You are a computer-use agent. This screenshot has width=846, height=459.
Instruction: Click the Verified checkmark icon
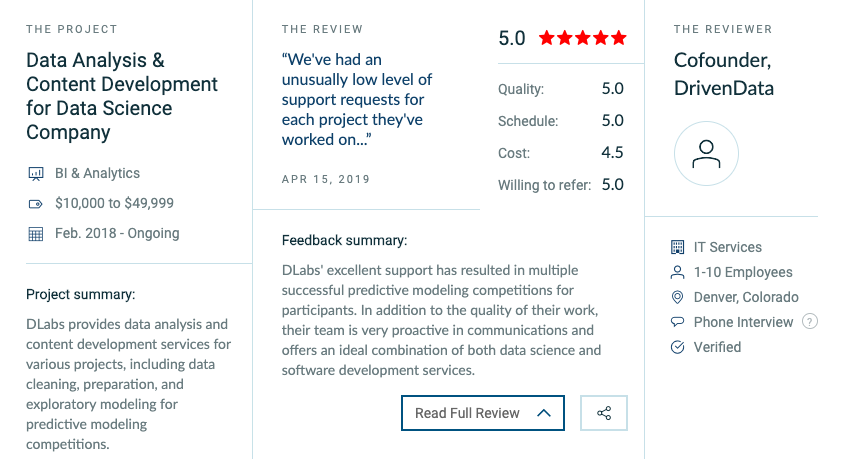point(677,347)
